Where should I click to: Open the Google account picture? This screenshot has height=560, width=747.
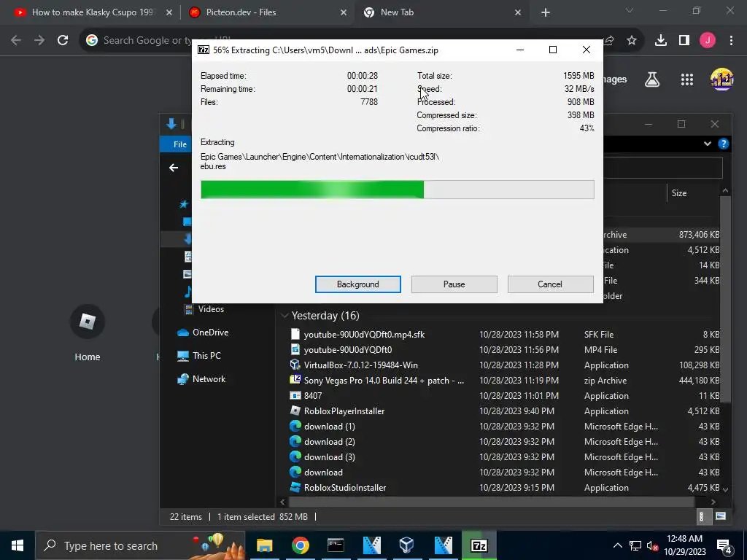[x=721, y=79]
